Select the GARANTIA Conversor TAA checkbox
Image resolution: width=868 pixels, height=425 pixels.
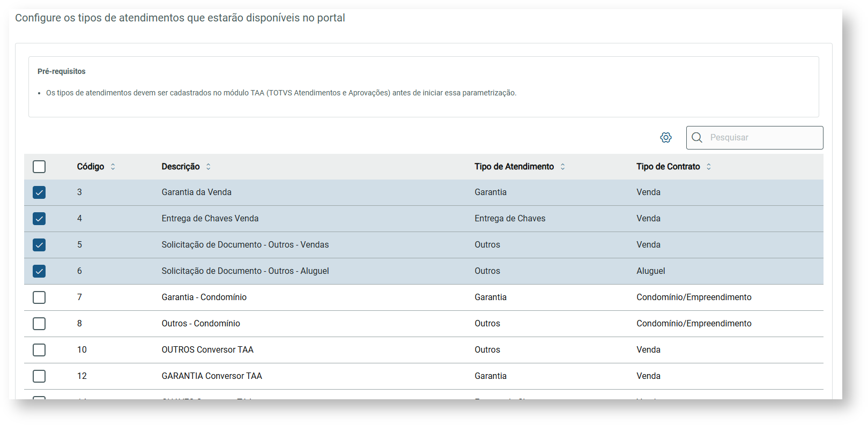pyautogui.click(x=39, y=376)
